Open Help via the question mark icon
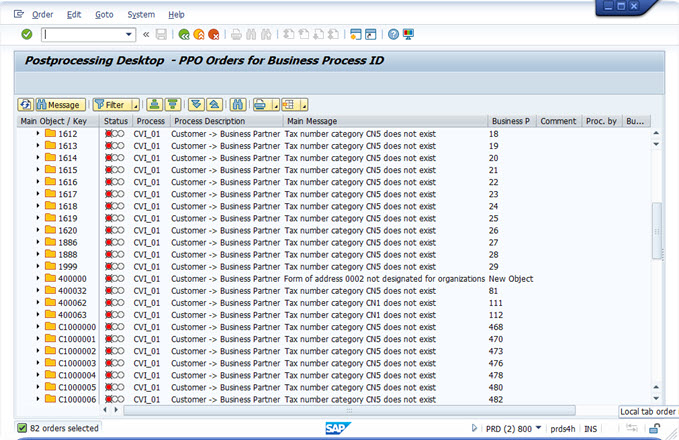Viewport: 679px width, 440px height. pos(393,35)
